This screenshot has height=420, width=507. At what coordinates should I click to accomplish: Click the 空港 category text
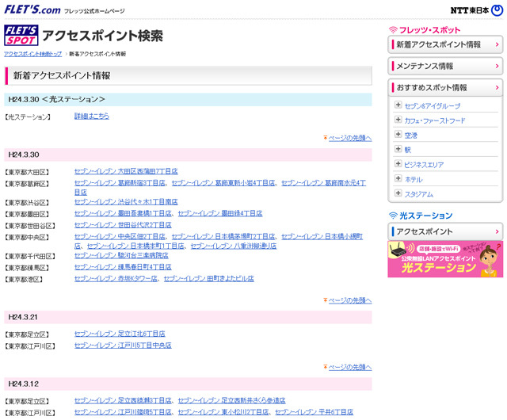410,136
